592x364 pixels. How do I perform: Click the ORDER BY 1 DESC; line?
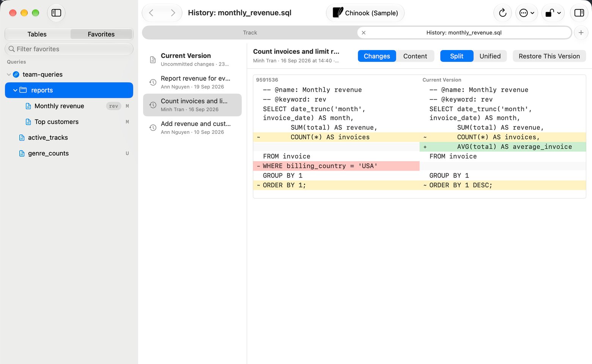(x=503, y=185)
